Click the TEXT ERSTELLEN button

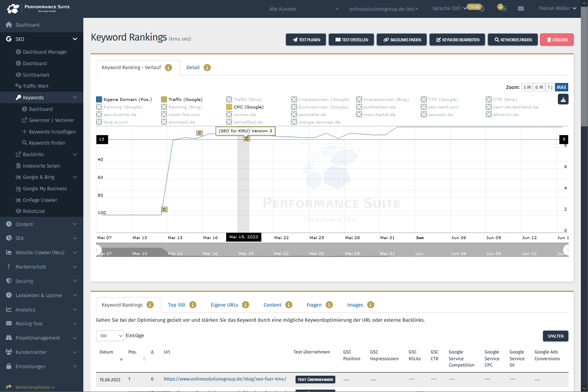click(x=351, y=40)
